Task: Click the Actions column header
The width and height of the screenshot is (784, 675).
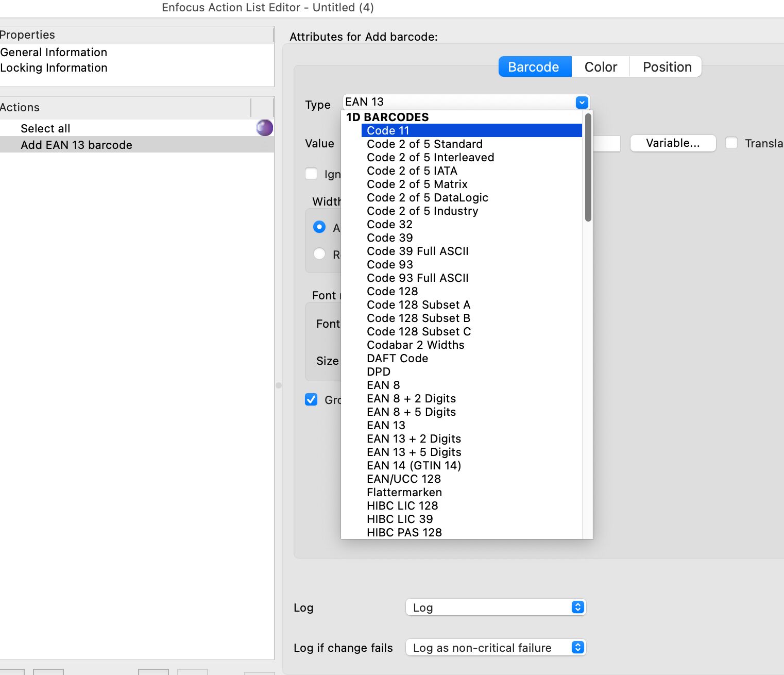Action: coord(125,107)
